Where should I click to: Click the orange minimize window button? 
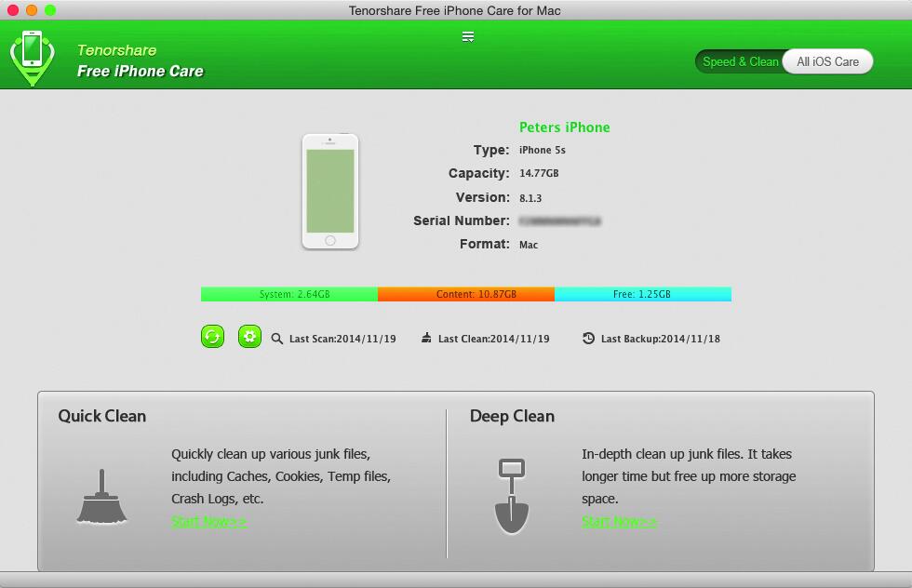tap(32, 10)
